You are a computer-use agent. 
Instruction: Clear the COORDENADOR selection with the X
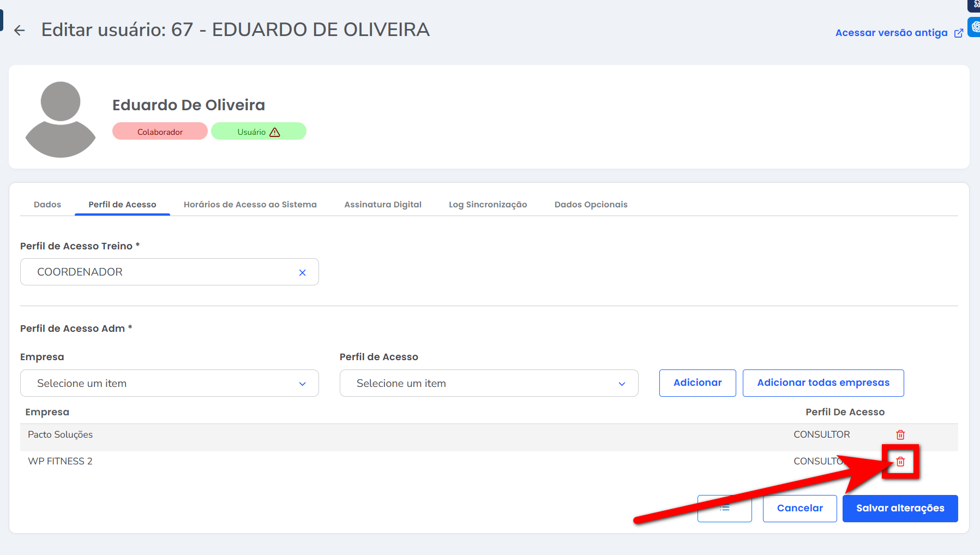pos(302,272)
